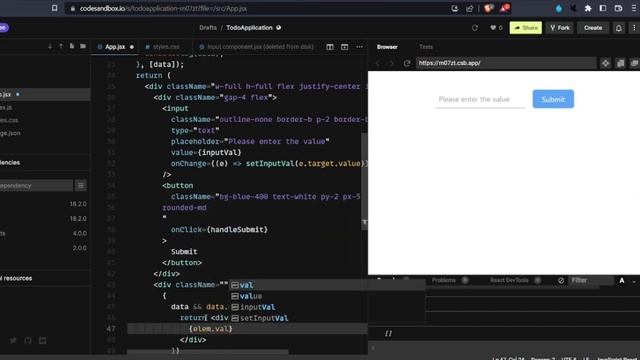Choose 'value' autocomplete suggestion
The image size is (640, 360).
(x=327, y=296)
